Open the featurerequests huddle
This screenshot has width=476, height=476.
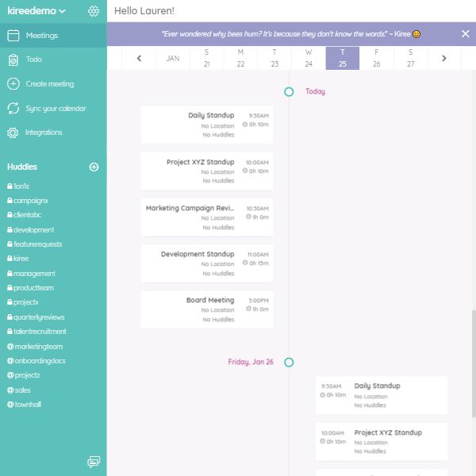click(35, 244)
